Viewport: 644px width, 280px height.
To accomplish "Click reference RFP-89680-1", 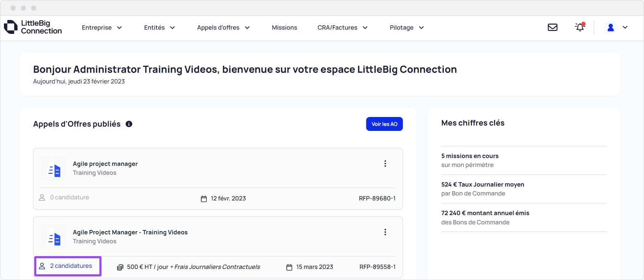I will pyautogui.click(x=377, y=198).
